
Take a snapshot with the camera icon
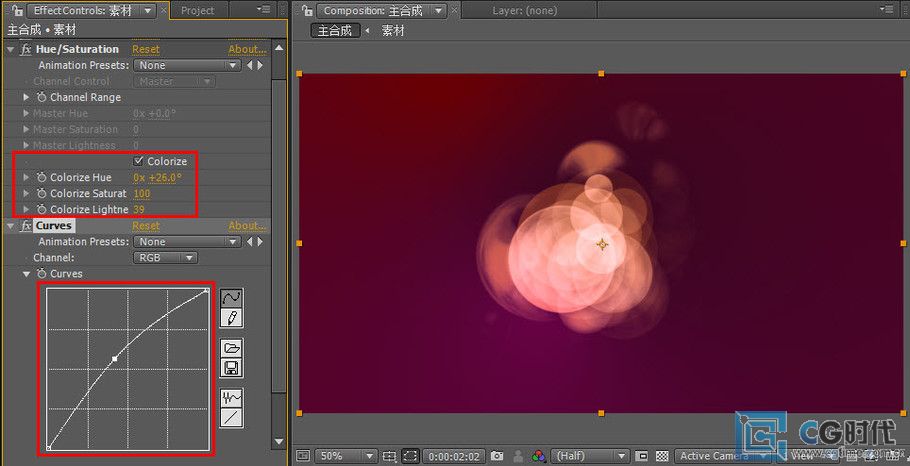[497, 456]
